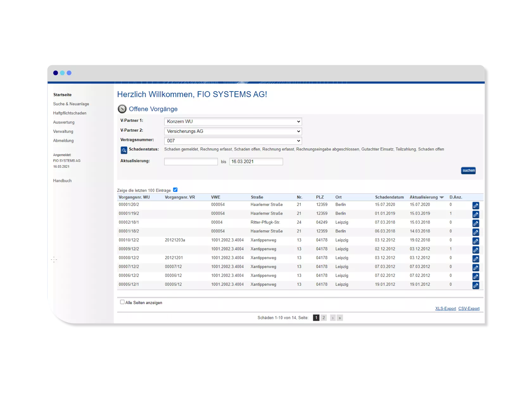The height and width of the screenshot is (405, 532).
Task: Edit the entry 00006/12/2
Action: pyautogui.click(x=476, y=276)
